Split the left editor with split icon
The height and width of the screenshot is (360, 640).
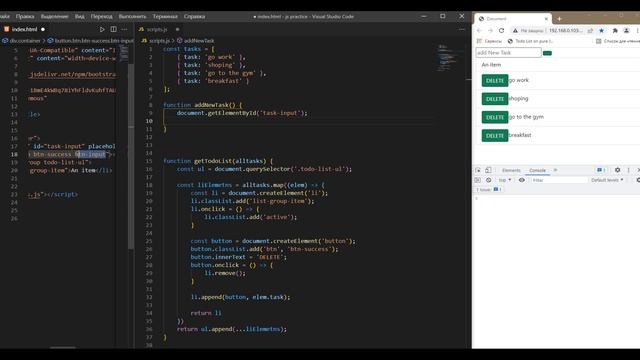[113, 29]
